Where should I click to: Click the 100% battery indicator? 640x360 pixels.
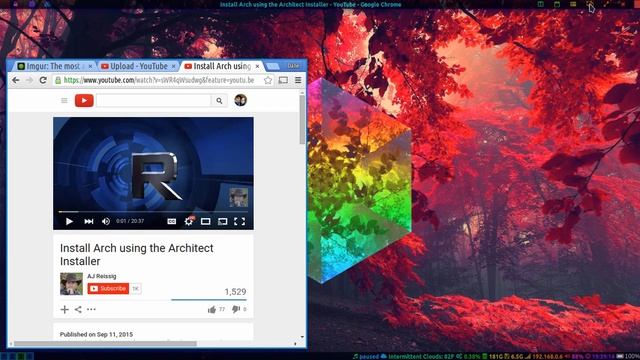(629, 356)
